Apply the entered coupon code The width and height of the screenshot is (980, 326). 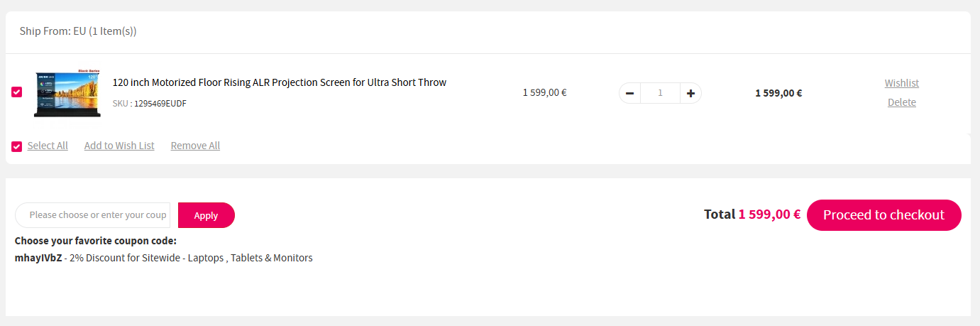point(206,215)
